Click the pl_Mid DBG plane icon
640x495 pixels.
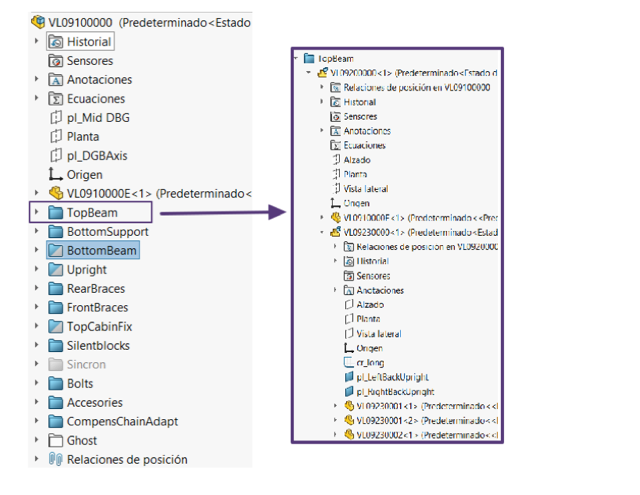(56, 118)
